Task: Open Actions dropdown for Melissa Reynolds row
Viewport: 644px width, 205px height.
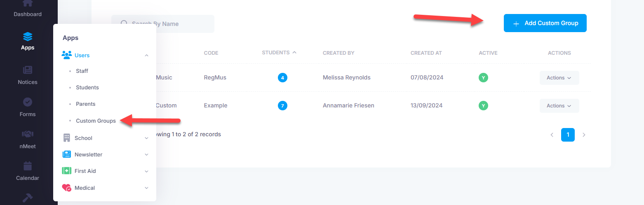Action: click(x=559, y=78)
